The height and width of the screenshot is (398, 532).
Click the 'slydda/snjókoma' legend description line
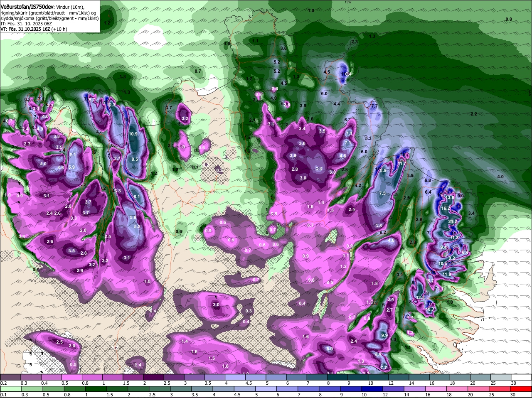coord(49,18)
